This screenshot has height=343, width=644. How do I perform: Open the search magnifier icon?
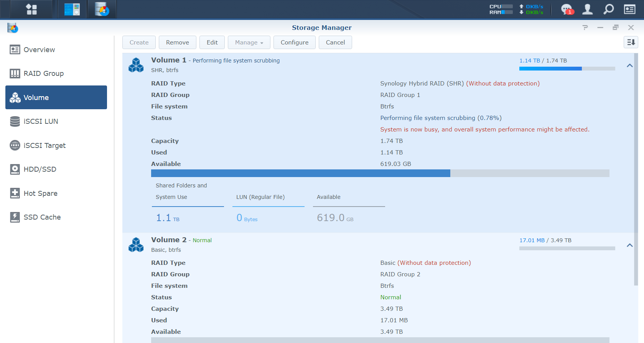tap(608, 9)
